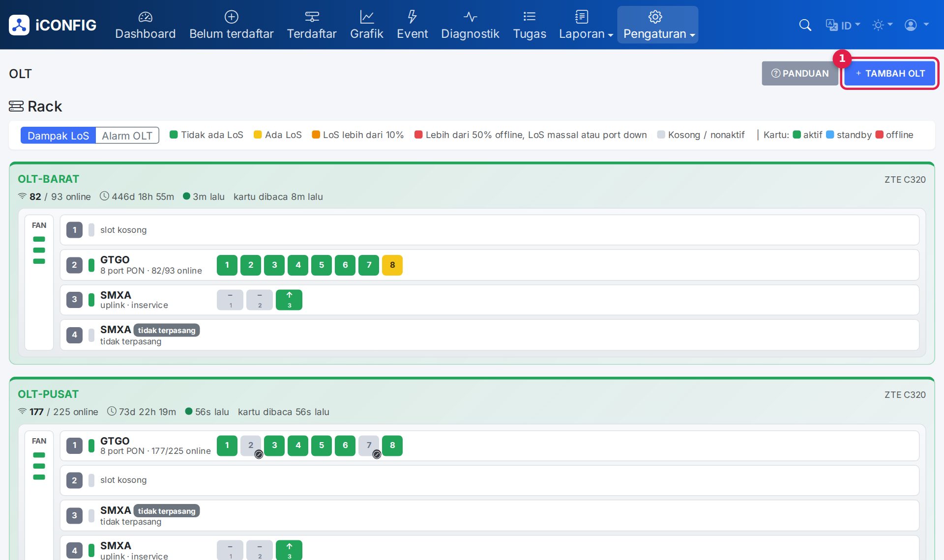Click OLT-PUSAT slot 2 slot kosong

[x=489, y=480]
